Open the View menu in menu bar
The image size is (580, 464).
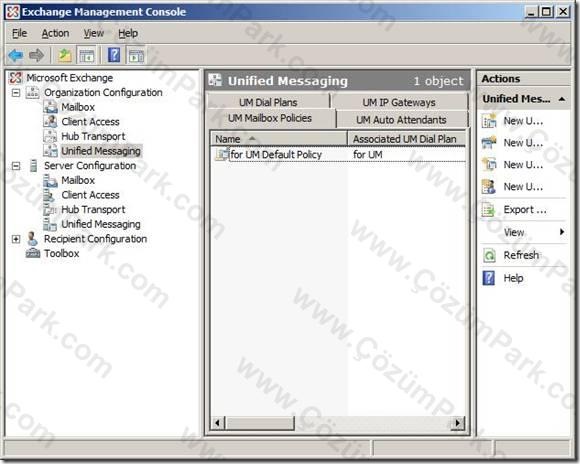point(94,33)
